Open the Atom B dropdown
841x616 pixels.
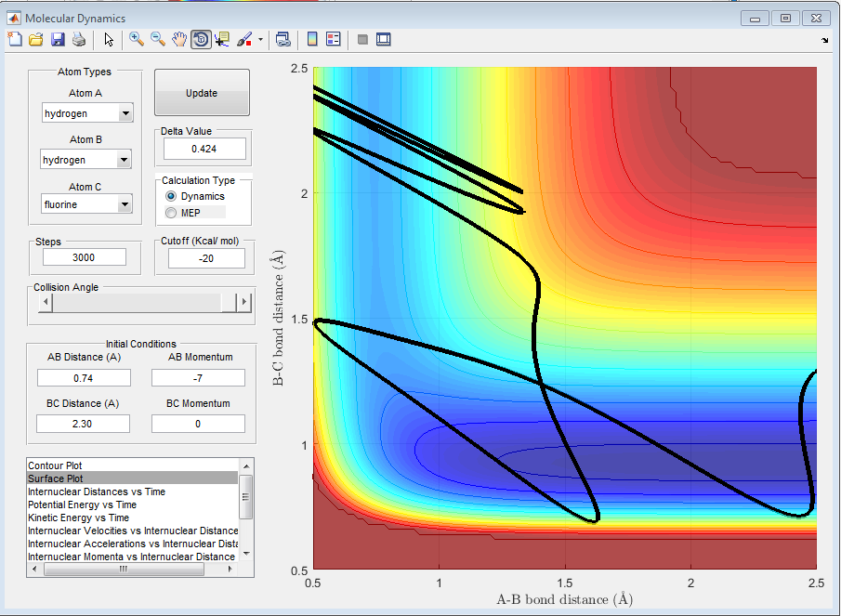[x=125, y=160]
